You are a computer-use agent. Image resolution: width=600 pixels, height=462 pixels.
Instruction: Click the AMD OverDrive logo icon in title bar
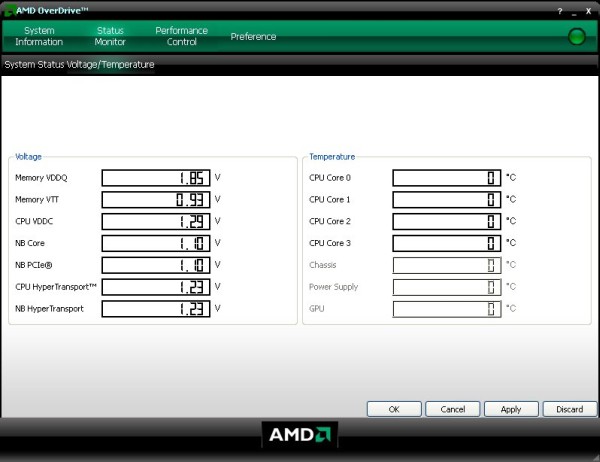(x=9, y=10)
